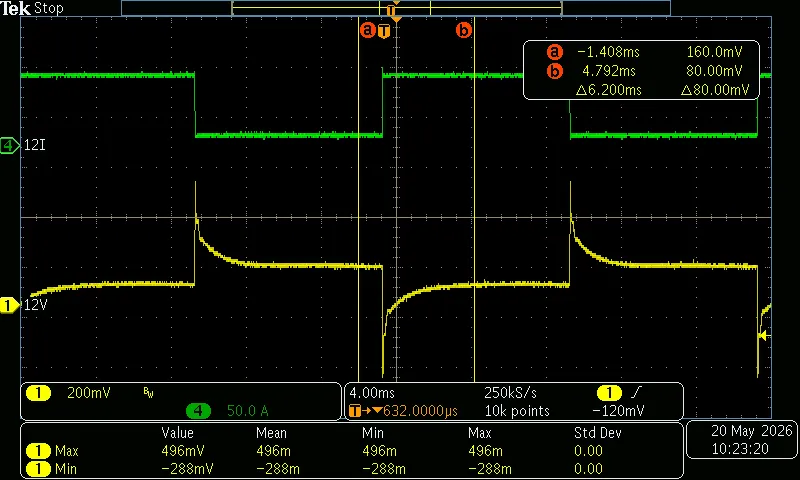Click cursor a voltage 160.0mV
Screen dimensions: 800x480
click(x=714, y=52)
